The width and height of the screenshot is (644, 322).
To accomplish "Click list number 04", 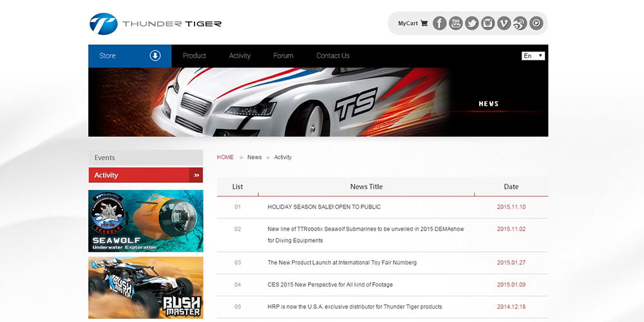I will pos(238,285).
